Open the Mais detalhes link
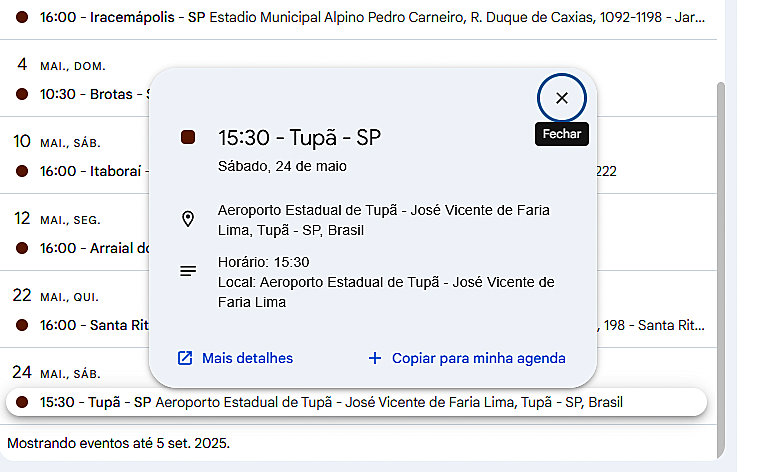The width and height of the screenshot is (775, 472). (247, 358)
